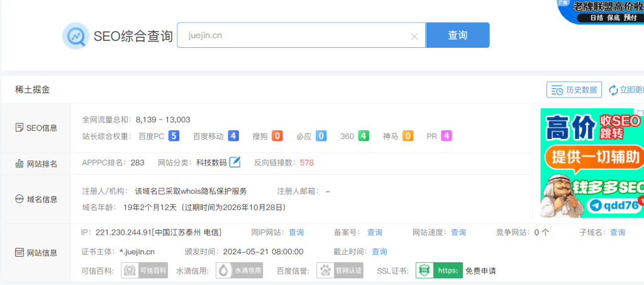
Task: Click the 必应 weight badge 0
Action: click(x=321, y=136)
